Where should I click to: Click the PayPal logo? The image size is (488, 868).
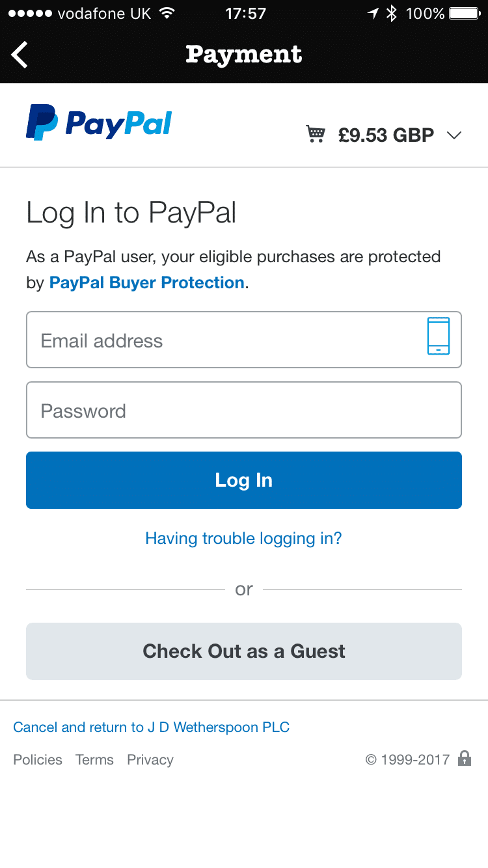tap(99, 122)
